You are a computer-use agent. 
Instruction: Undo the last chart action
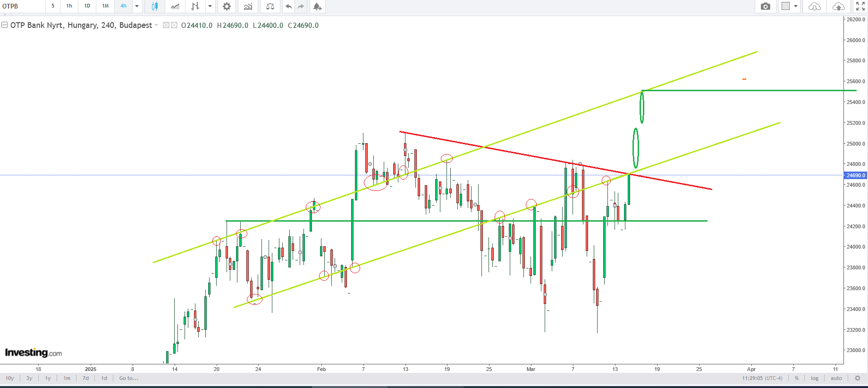click(288, 6)
